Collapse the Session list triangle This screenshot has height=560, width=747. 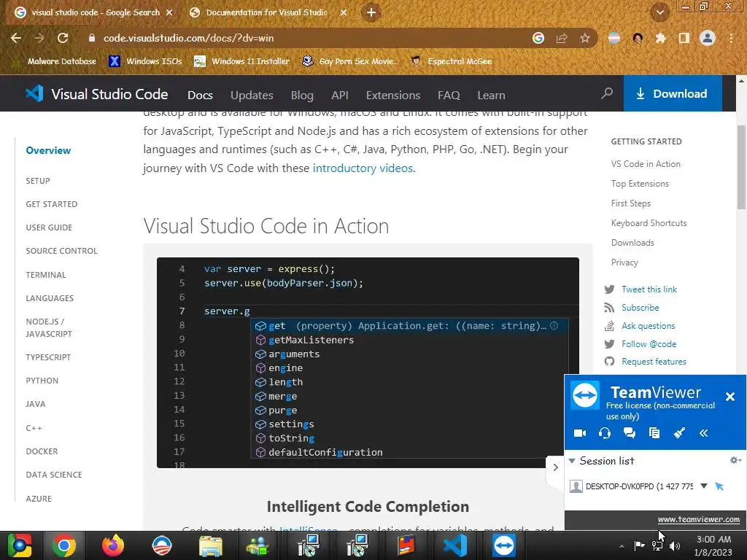[x=572, y=461]
